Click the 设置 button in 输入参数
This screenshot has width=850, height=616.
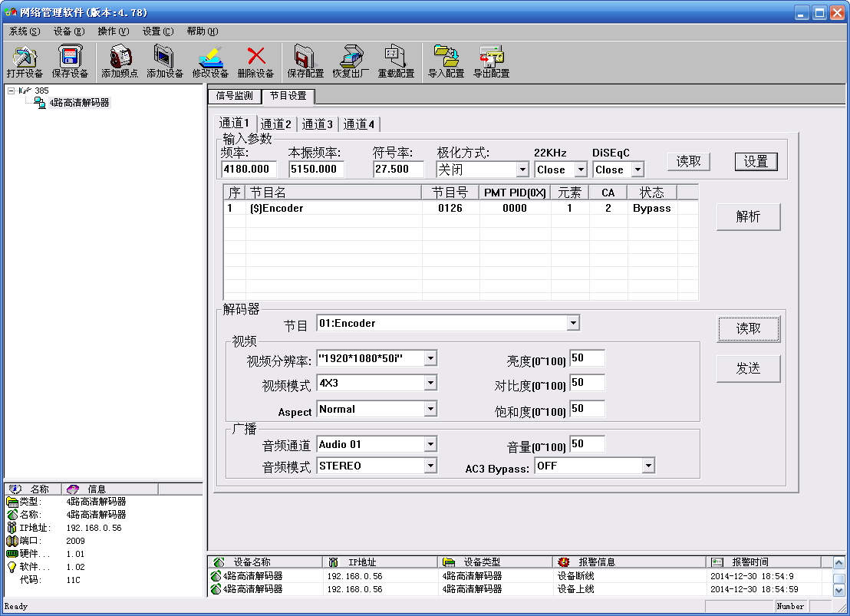click(x=756, y=161)
